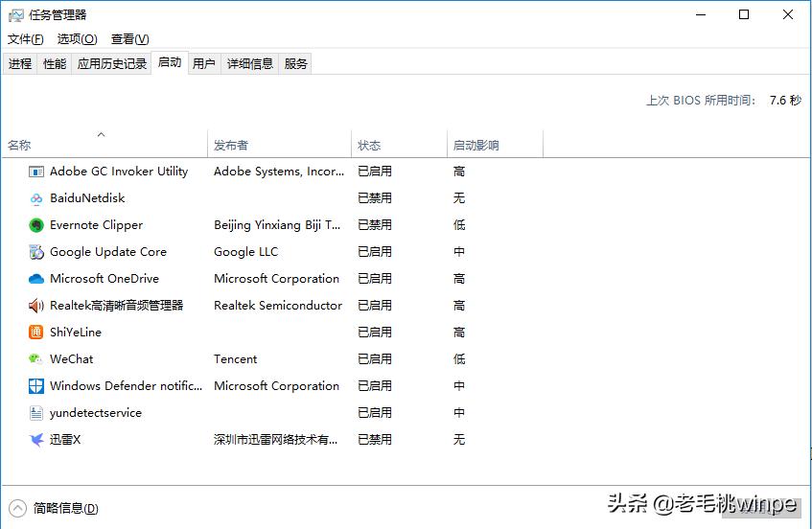Viewport: 812px width, 529px height.
Task: Click 已启用 status in WeChat row
Action: (x=375, y=359)
